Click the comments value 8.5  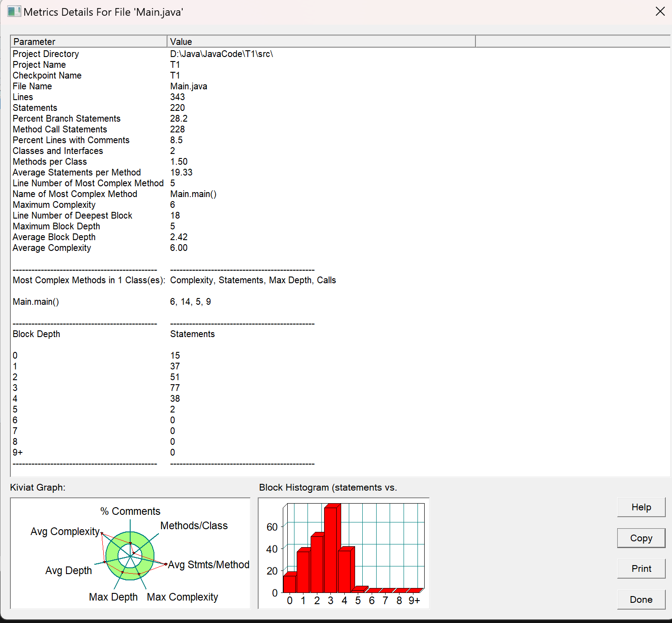176,140
